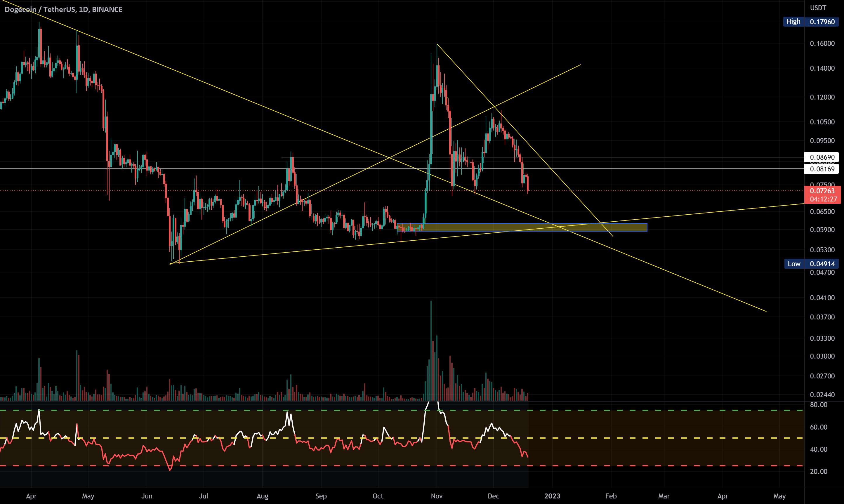
Task: Click the Apr label at the left of the time axis
Action: [31, 496]
